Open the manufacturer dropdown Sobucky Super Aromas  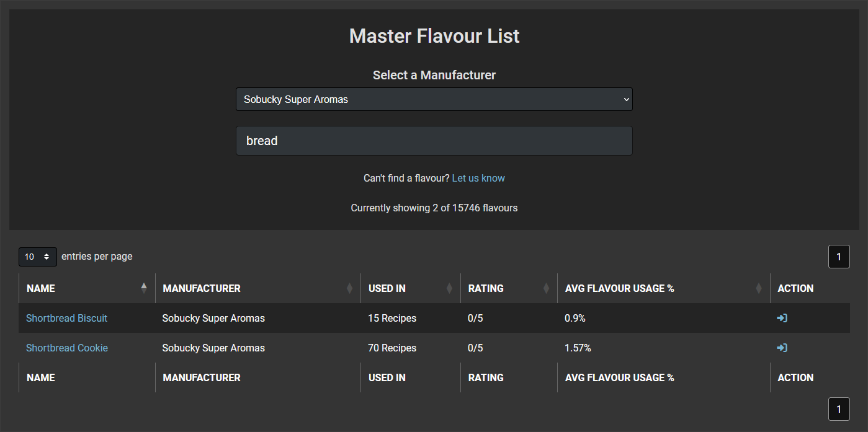pyautogui.click(x=434, y=99)
